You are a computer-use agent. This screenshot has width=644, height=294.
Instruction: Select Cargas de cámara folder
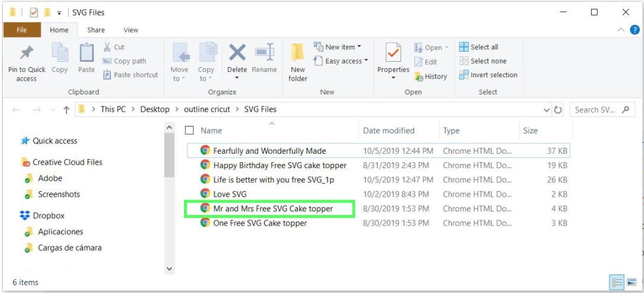[x=64, y=248]
